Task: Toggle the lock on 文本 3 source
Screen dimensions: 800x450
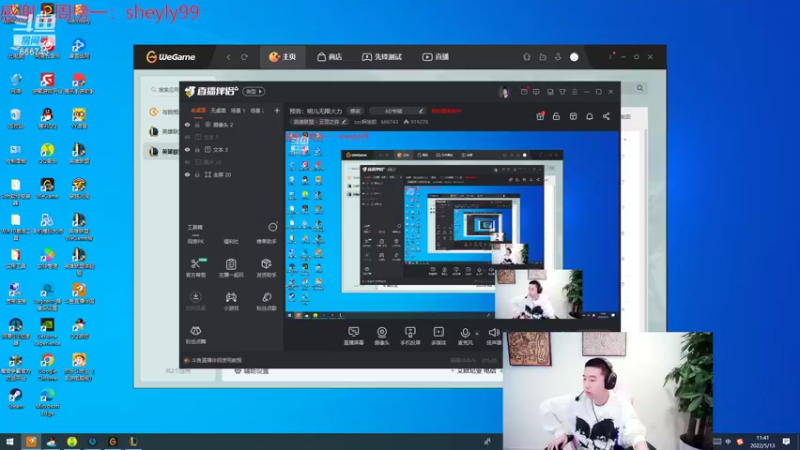Action: (x=197, y=149)
